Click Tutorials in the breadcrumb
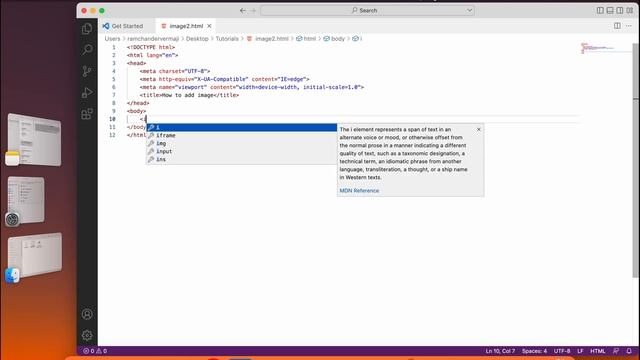The image size is (640, 360). coord(227,39)
